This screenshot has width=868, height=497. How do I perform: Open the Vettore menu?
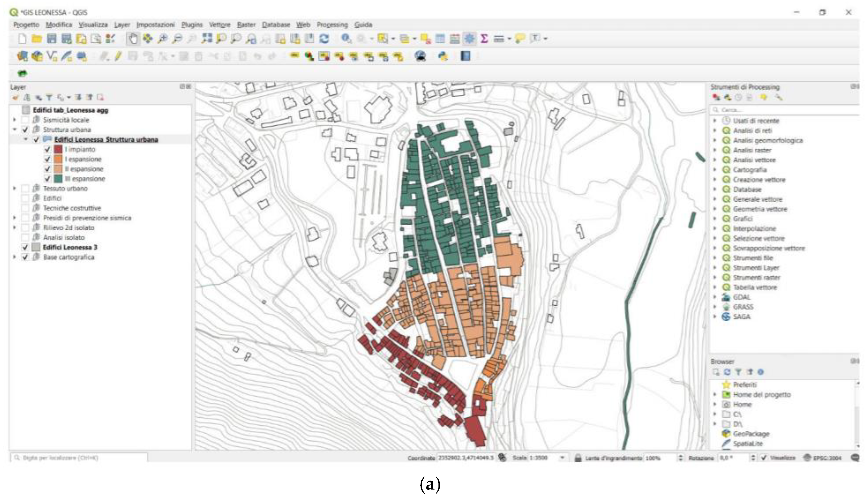220,25
